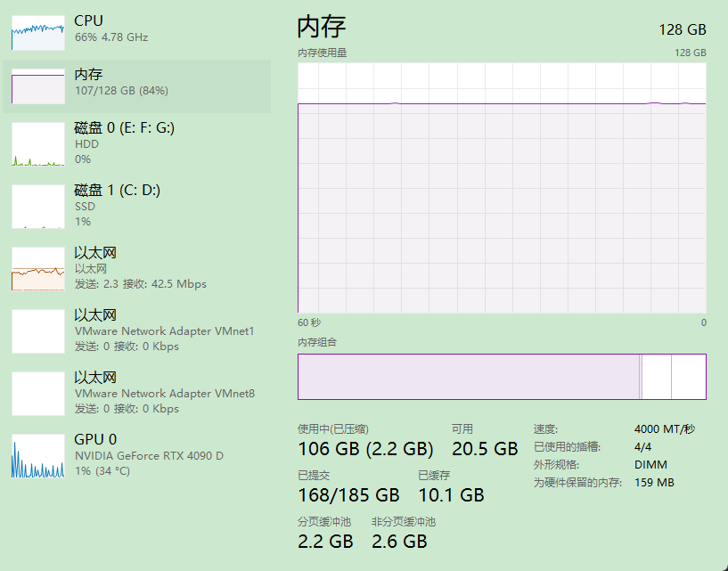
Task: Click the orange 以太网 activity graph thumbnail
Action: tap(38, 269)
